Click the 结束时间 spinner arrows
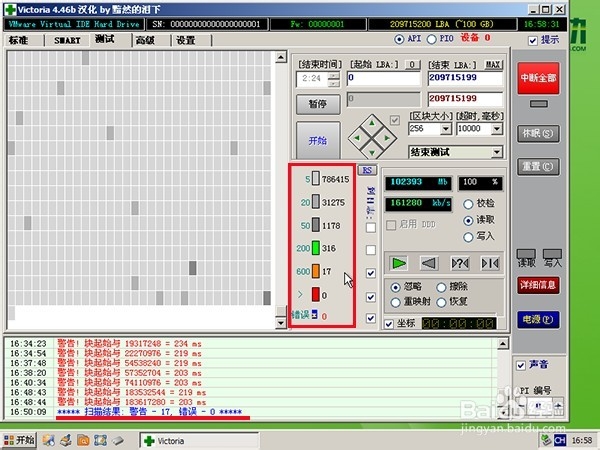600x450 pixels. 334,79
